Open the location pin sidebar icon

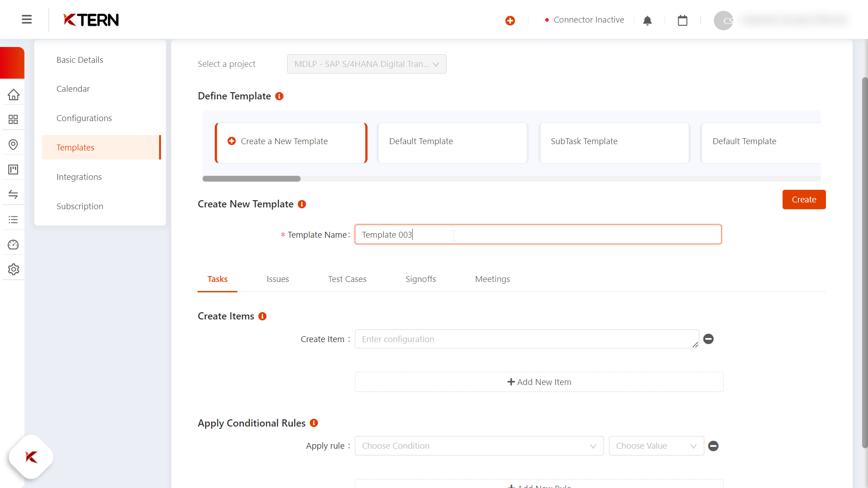(13, 145)
